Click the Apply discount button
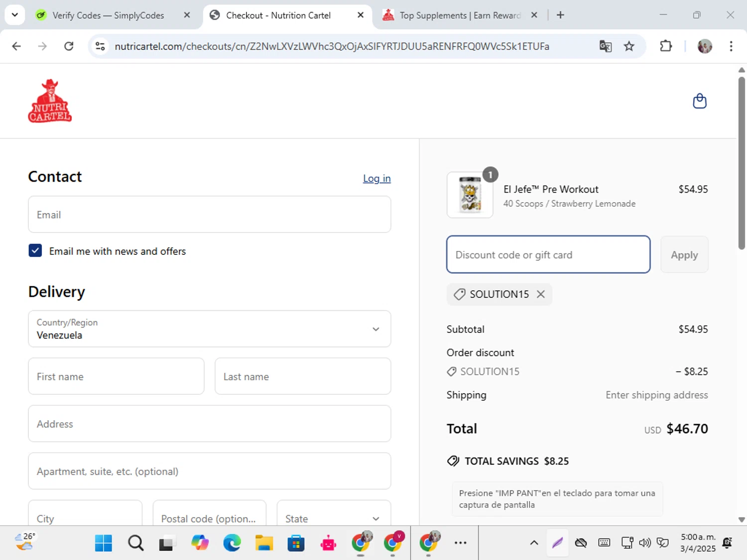Screen dimensions: 747x560 [x=684, y=254]
